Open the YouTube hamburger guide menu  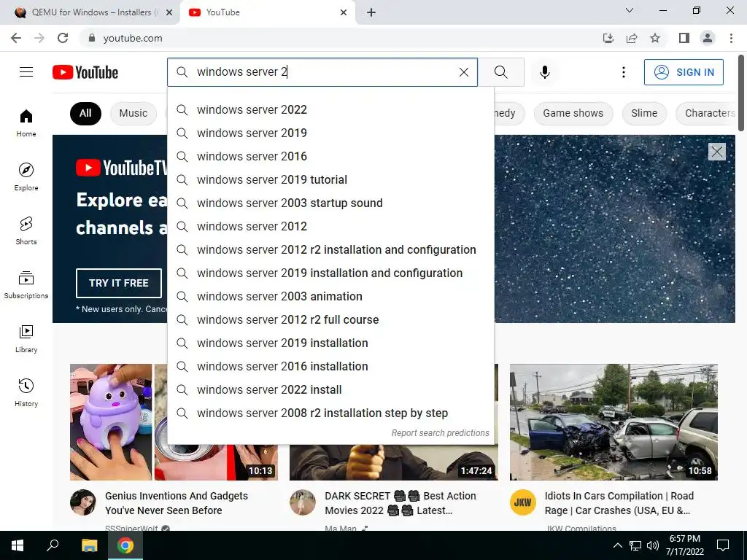[x=26, y=72]
